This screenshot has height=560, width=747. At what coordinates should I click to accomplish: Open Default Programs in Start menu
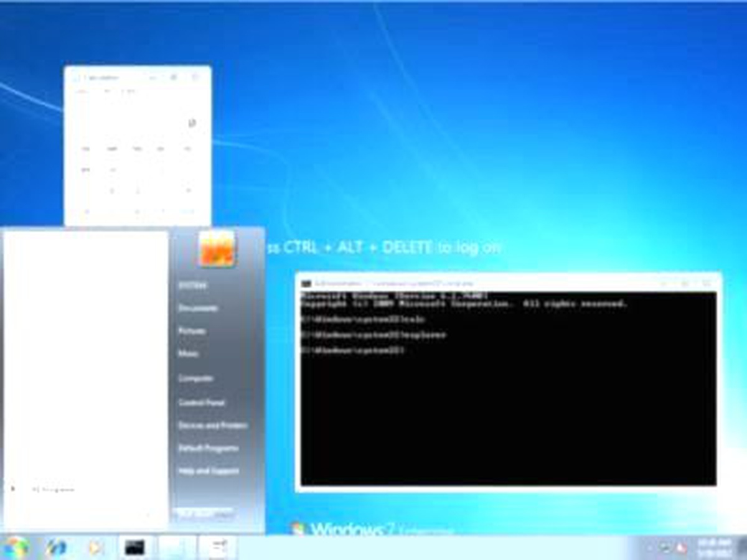pos(208,448)
